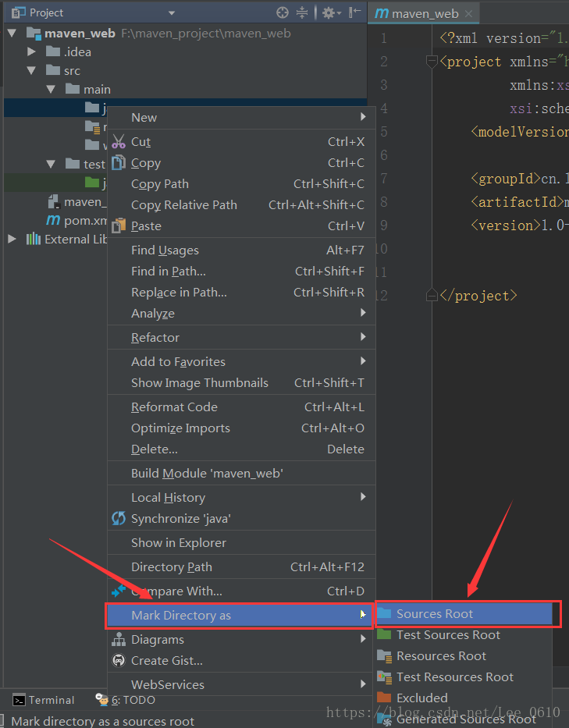This screenshot has width=569, height=728.
Task: Open the Terminal tool window
Action: click(x=43, y=700)
